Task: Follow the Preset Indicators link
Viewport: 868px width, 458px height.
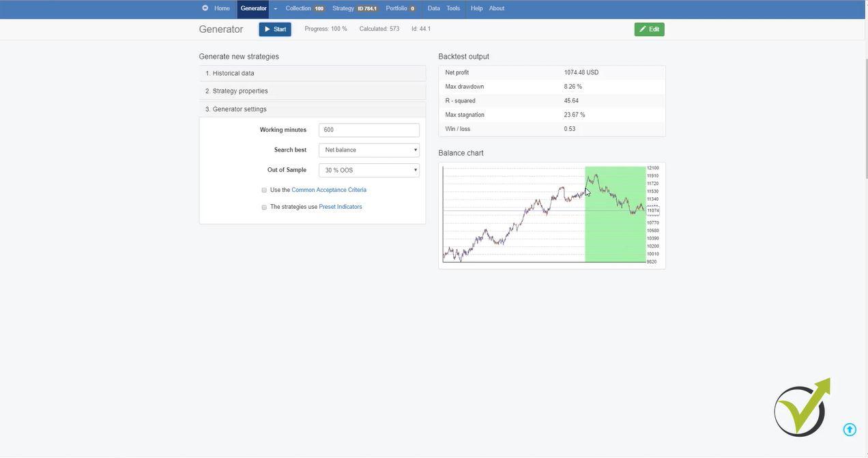Action: point(341,207)
